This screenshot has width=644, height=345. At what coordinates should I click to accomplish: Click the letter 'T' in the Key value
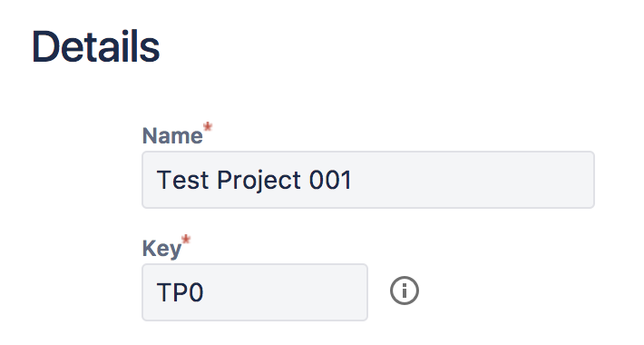tap(164, 292)
